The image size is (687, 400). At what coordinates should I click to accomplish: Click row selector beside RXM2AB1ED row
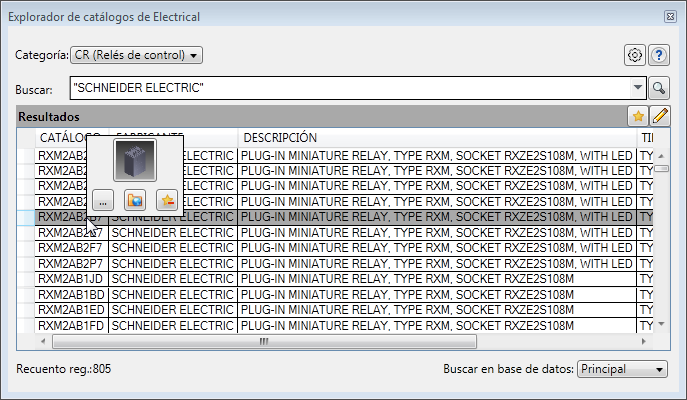pyautogui.click(x=26, y=310)
